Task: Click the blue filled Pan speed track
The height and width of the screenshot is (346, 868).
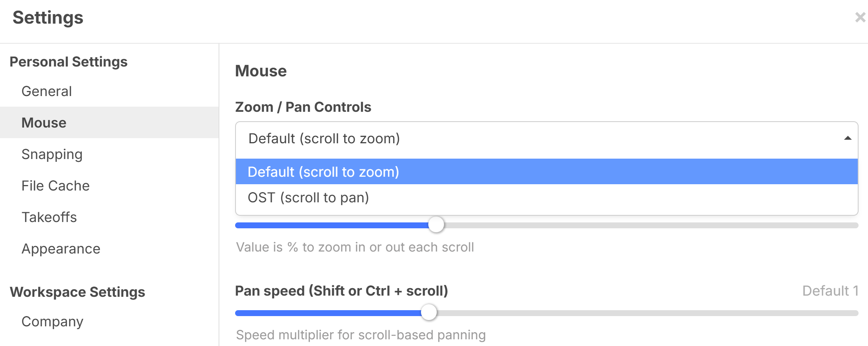Action: point(327,313)
